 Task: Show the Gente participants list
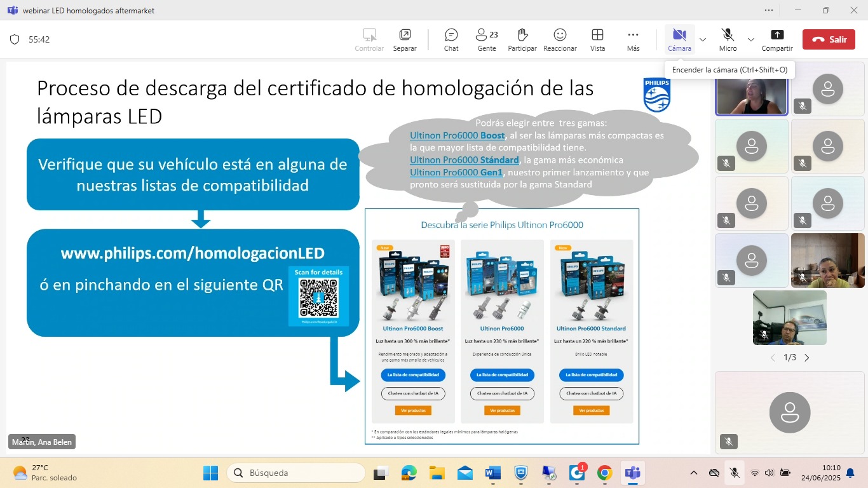pyautogui.click(x=487, y=39)
